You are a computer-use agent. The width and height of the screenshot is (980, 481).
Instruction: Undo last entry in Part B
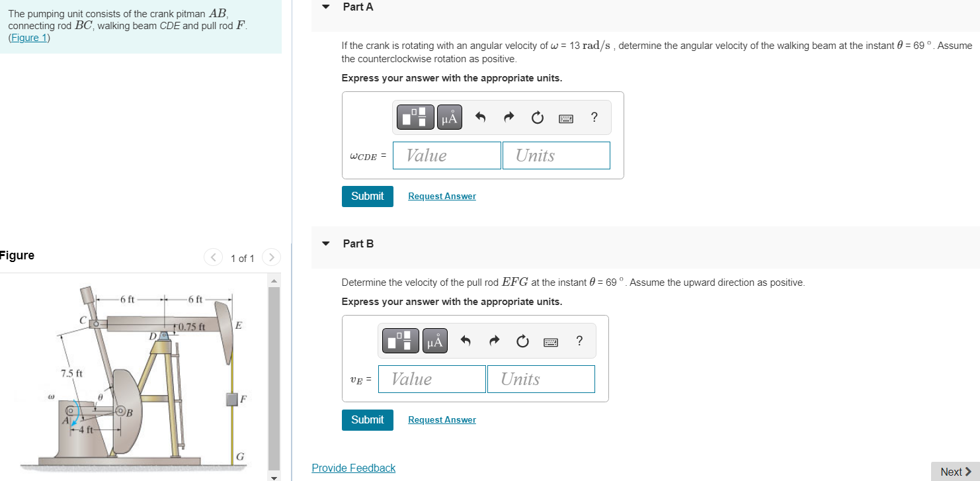tap(466, 341)
